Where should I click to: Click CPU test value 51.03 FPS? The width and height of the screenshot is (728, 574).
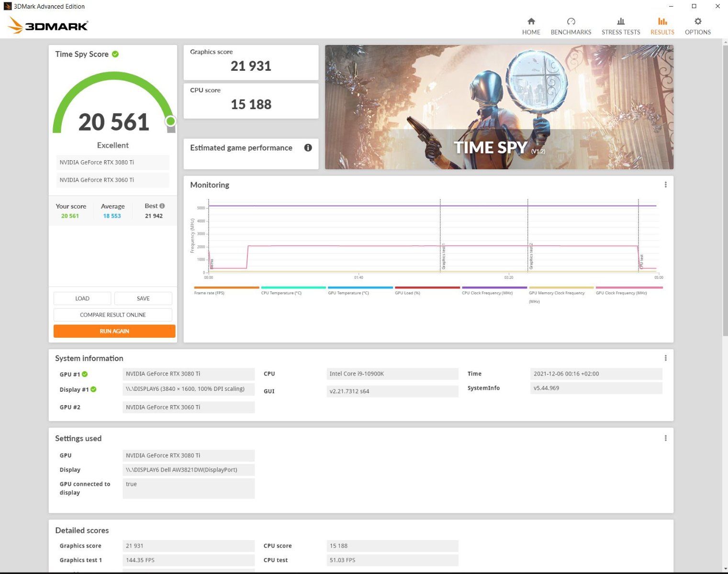tap(392, 560)
